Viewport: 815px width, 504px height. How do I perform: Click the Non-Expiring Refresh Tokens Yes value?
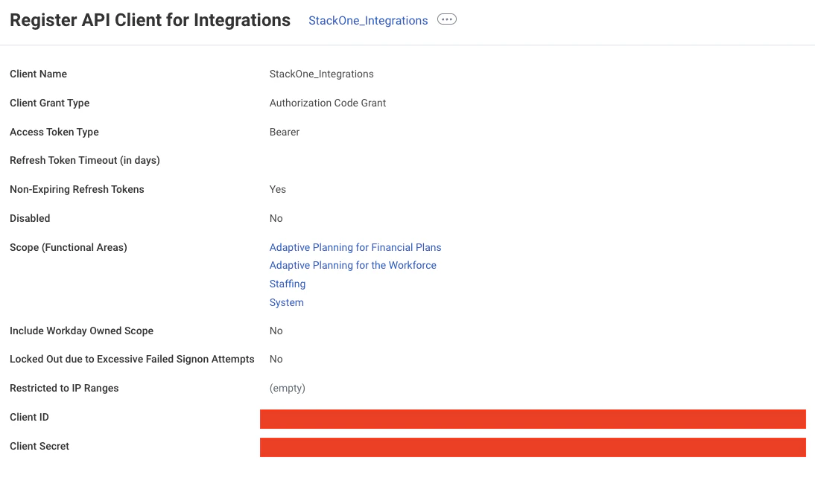click(278, 189)
